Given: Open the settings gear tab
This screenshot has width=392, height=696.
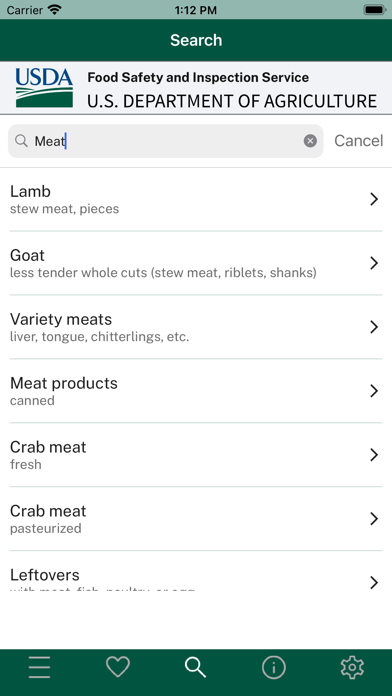Looking at the screenshot, I should [352, 667].
